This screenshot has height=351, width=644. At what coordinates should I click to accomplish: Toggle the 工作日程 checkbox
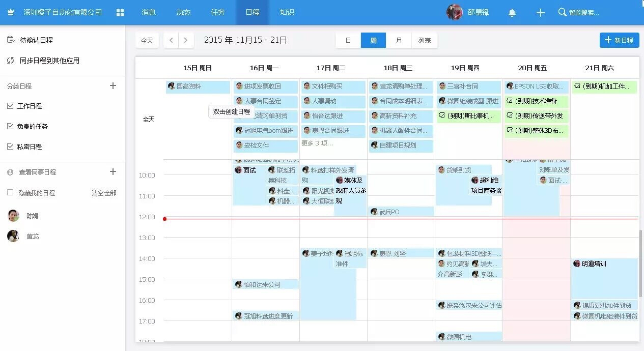click(10, 106)
